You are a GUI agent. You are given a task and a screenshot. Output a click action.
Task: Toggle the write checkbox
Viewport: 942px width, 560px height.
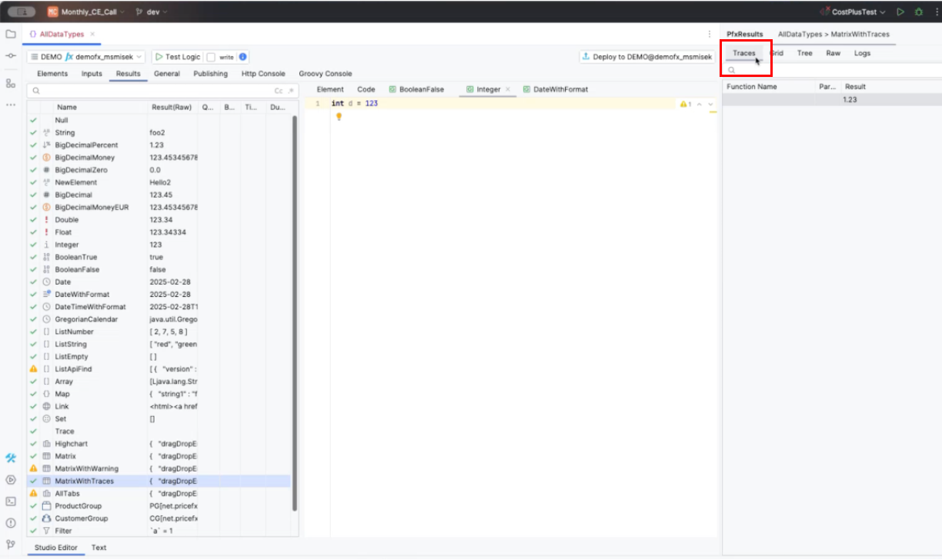pyautogui.click(x=211, y=57)
